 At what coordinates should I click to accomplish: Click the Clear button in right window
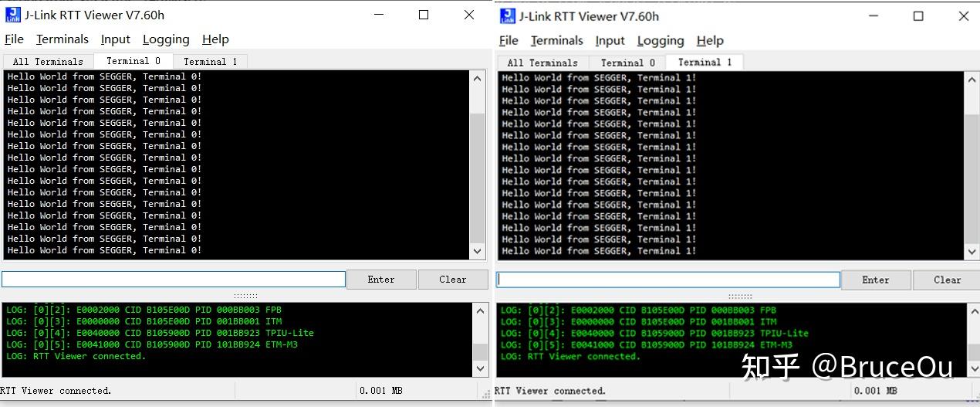(948, 280)
